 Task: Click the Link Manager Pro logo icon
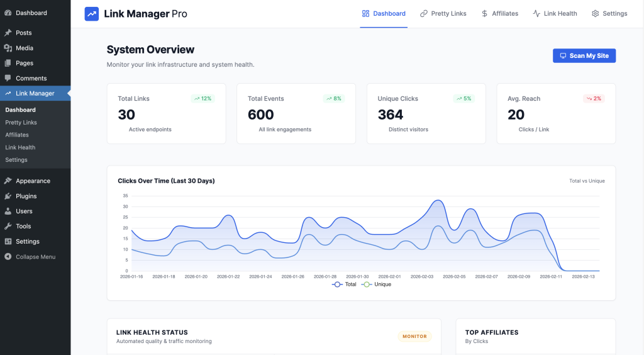coord(92,14)
